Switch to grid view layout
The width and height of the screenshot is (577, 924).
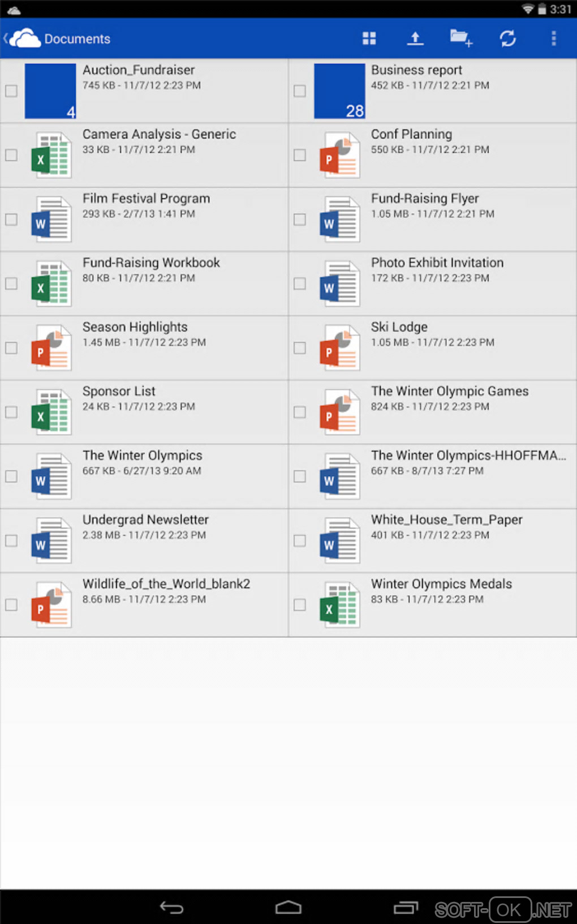[x=369, y=38]
